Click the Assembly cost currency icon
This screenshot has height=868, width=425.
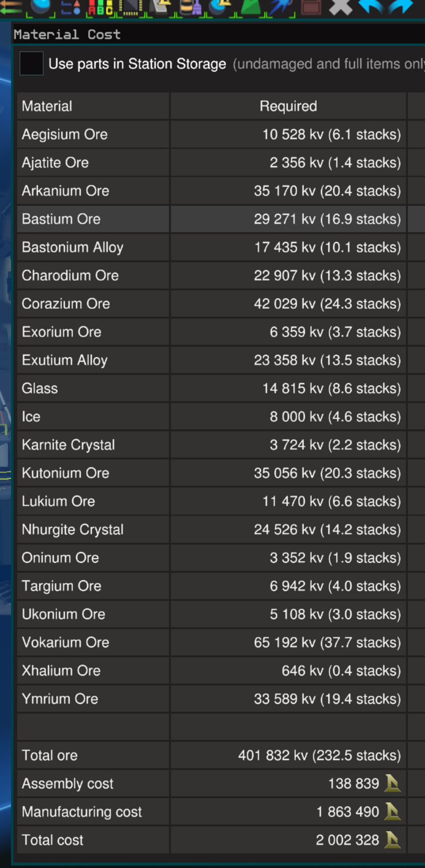click(392, 783)
